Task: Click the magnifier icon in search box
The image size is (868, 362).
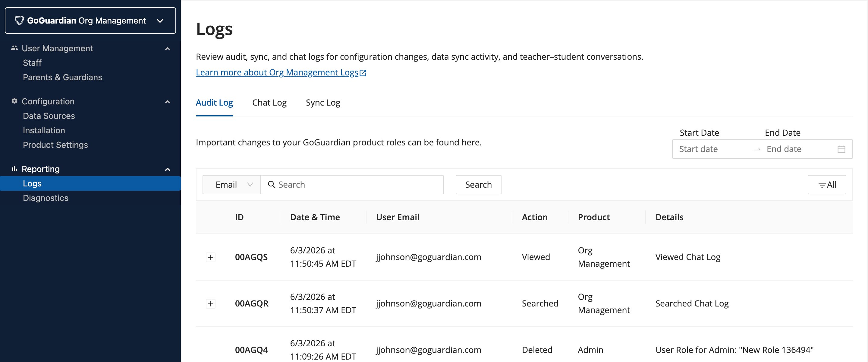Action: point(272,185)
